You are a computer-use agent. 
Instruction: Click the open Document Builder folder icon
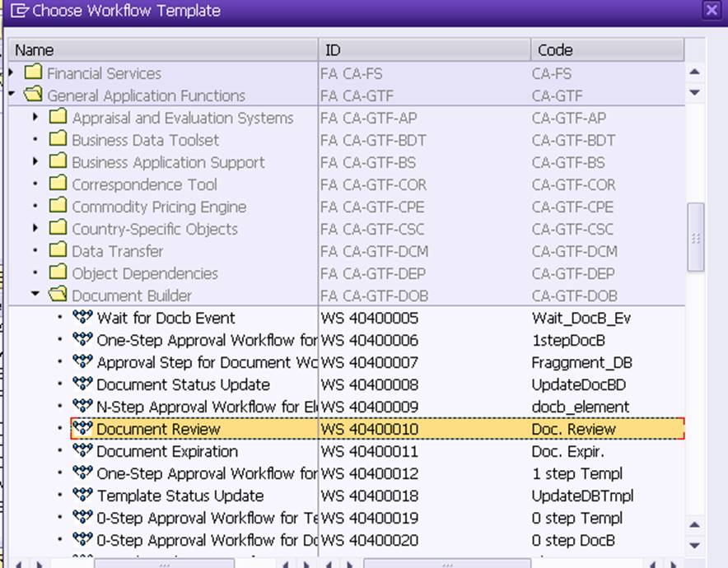tap(58, 294)
